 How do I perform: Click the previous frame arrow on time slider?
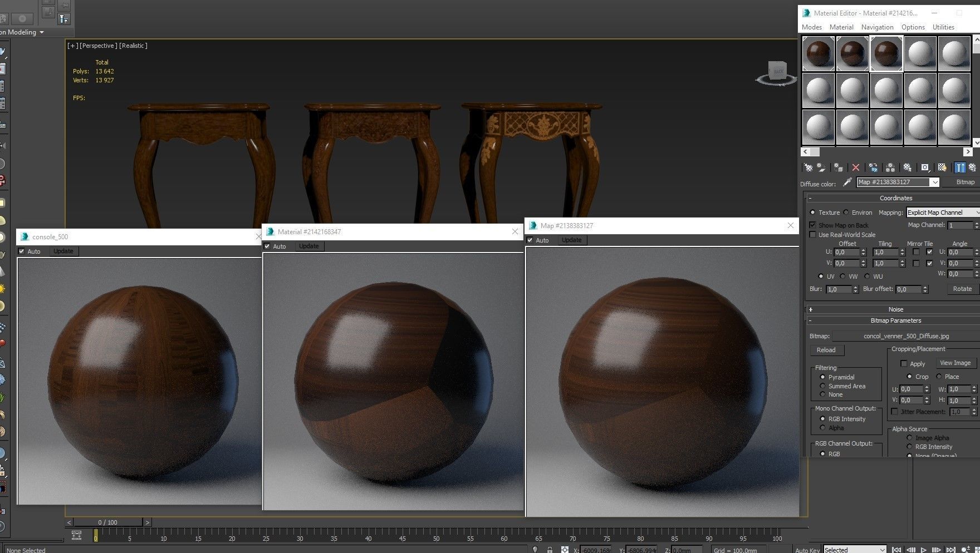[x=69, y=522]
